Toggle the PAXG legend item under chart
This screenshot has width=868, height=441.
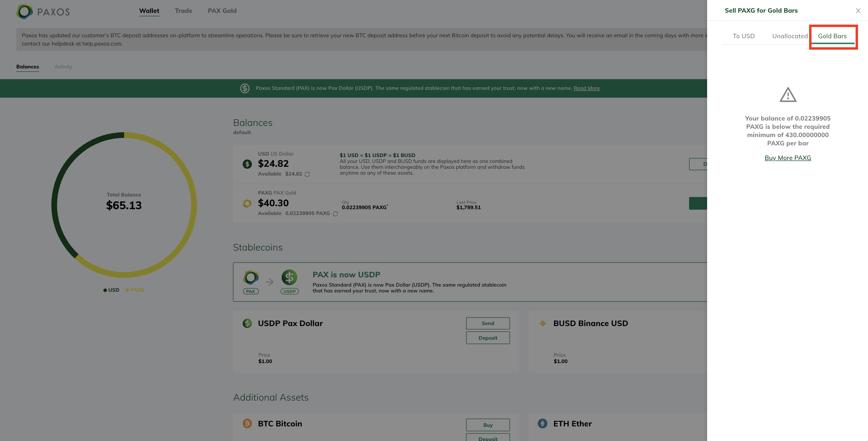pos(135,290)
